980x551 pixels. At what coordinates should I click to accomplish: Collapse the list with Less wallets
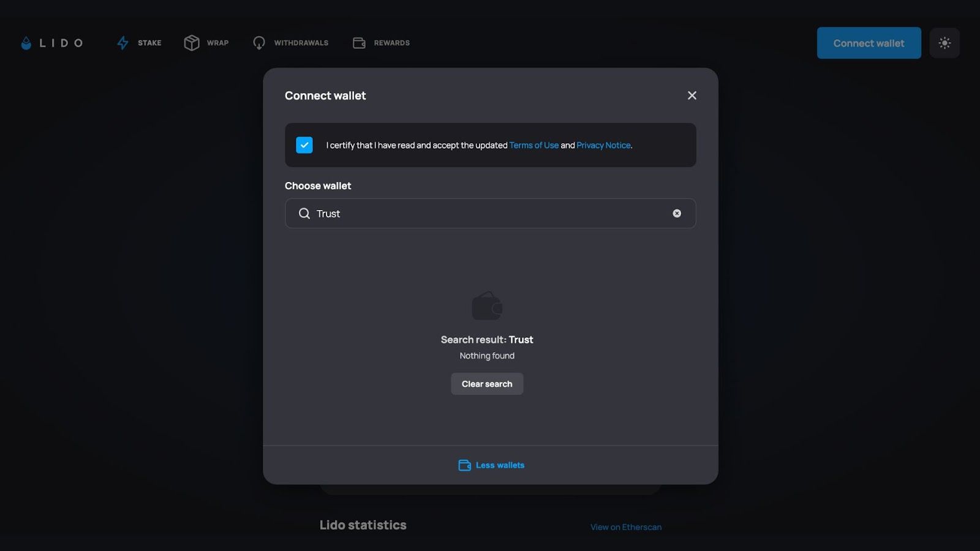491,465
